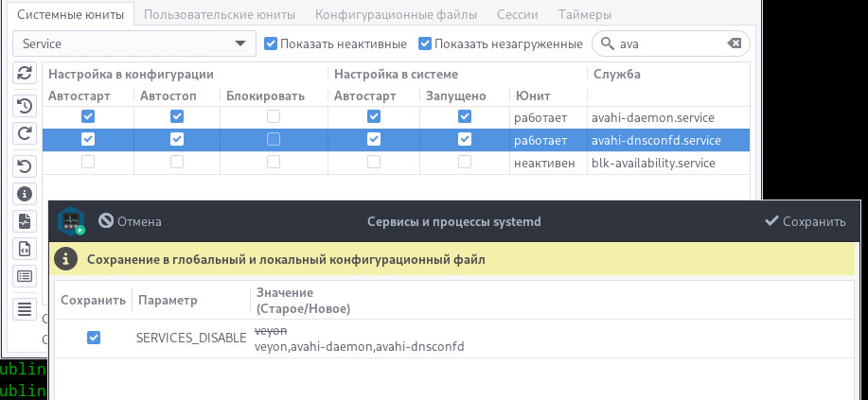Click the history clock-arrow icon in sidebar

point(26,105)
